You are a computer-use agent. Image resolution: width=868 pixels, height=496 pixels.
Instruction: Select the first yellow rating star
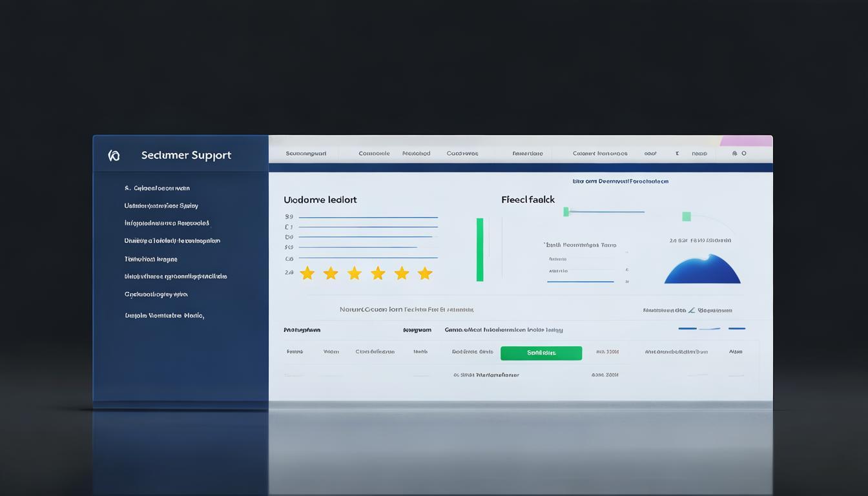307,273
